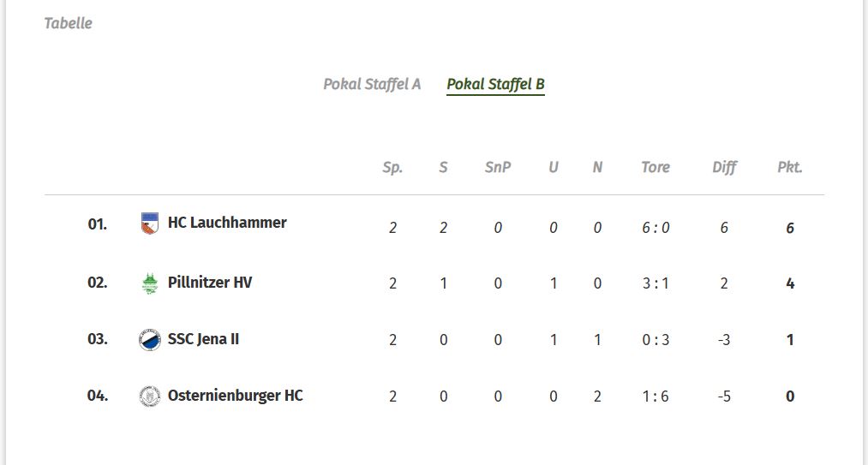Click the Diff column header
Screen dimensions: 868x465
coord(724,168)
